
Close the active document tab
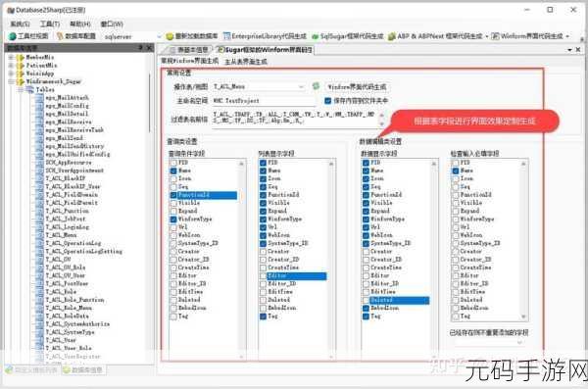pyautogui.click(x=578, y=50)
